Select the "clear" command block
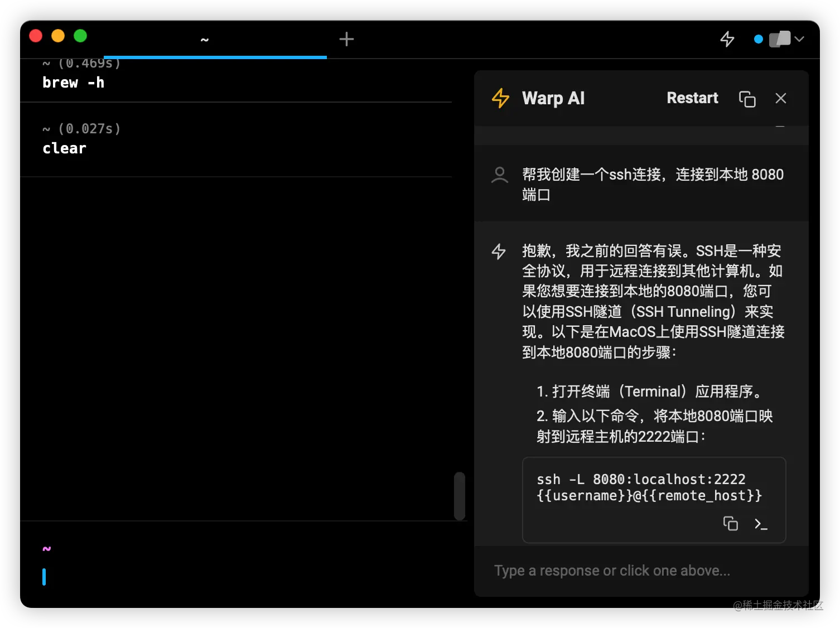The height and width of the screenshot is (628, 840). (236, 140)
